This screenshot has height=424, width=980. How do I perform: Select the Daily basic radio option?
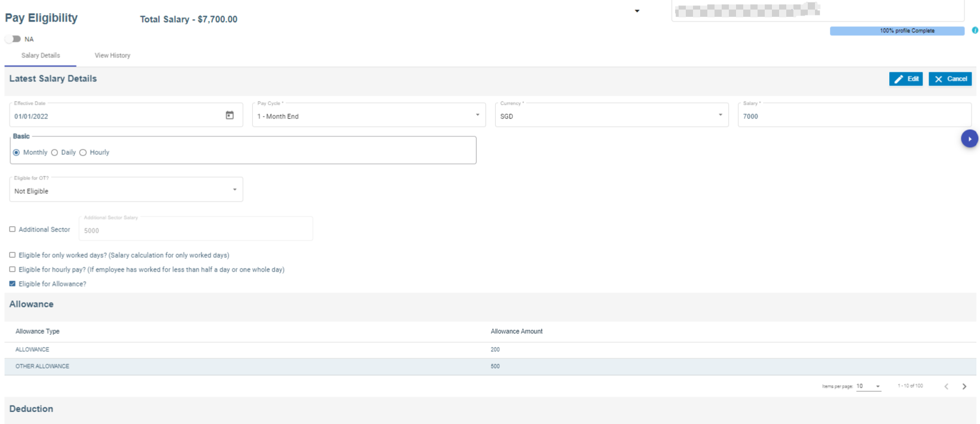coord(55,152)
